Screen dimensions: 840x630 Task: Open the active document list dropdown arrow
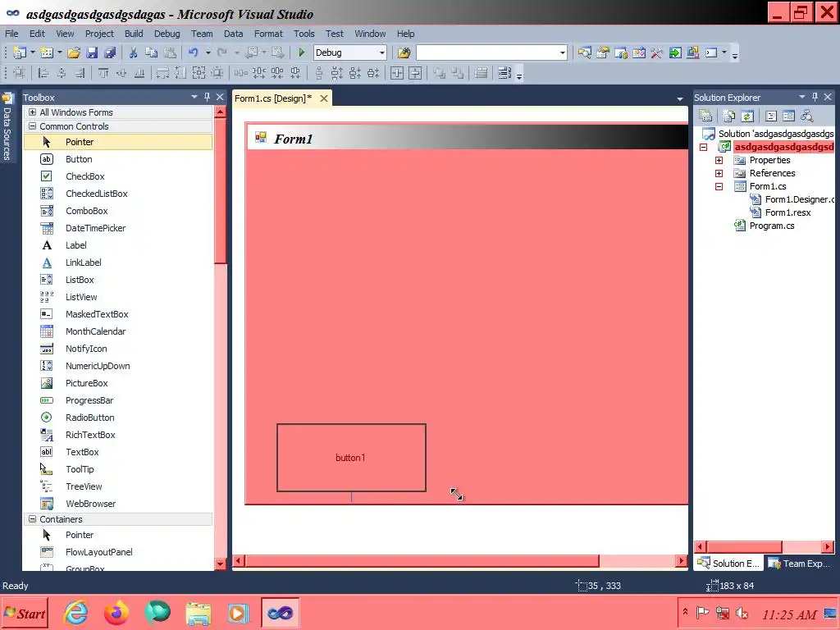coord(680,98)
